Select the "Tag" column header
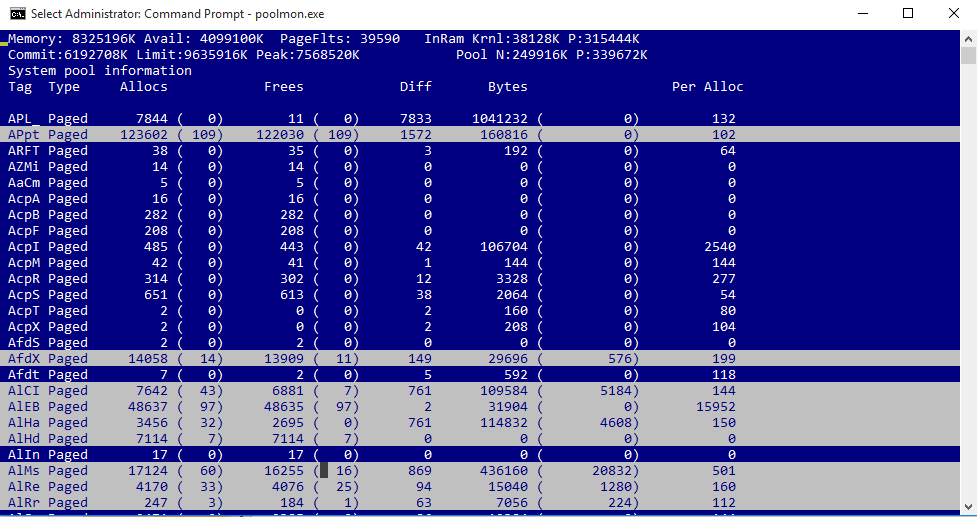The height and width of the screenshot is (517, 977). [20, 87]
